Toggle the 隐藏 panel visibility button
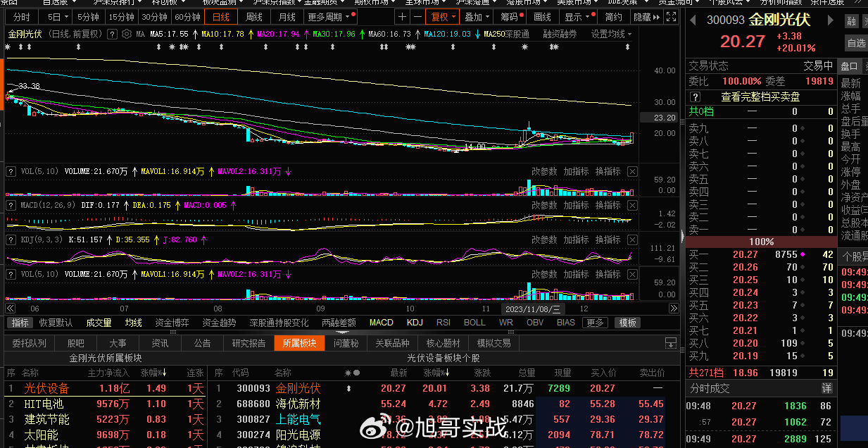This screenshot has height=448, width=868. tap(645, 16)
